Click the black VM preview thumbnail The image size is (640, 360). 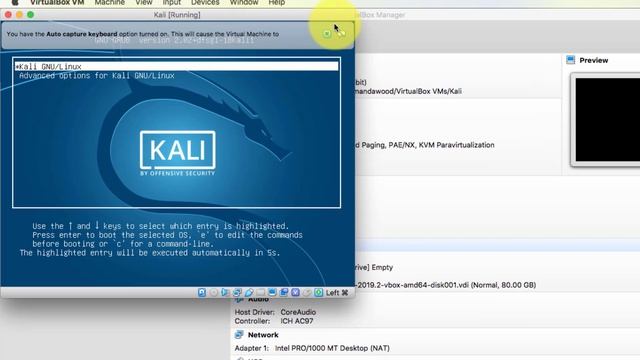click(x=607, y=120)
